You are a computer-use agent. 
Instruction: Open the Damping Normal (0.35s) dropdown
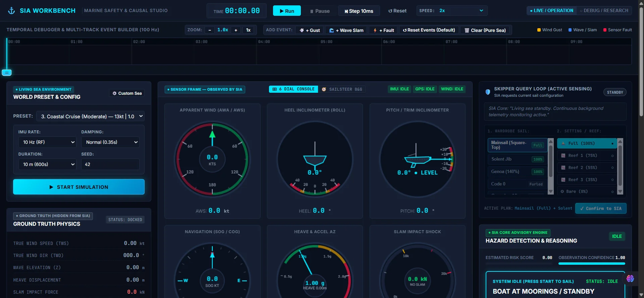tap(110, 142)
